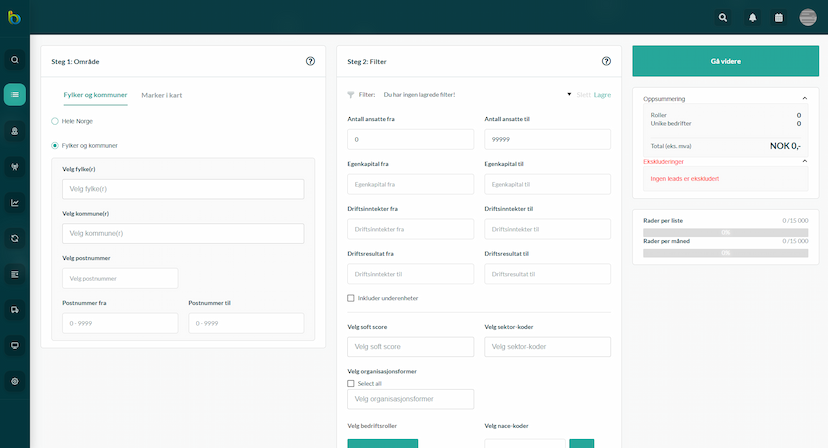
Task: Click the top bar search magnifier
Action: point(723,17)
